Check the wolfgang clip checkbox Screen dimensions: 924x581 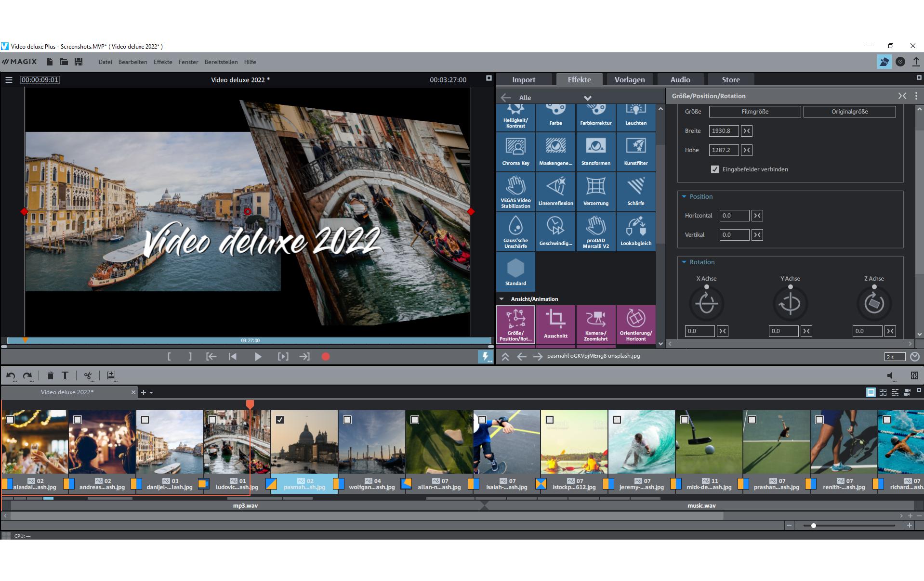[347, 420]
